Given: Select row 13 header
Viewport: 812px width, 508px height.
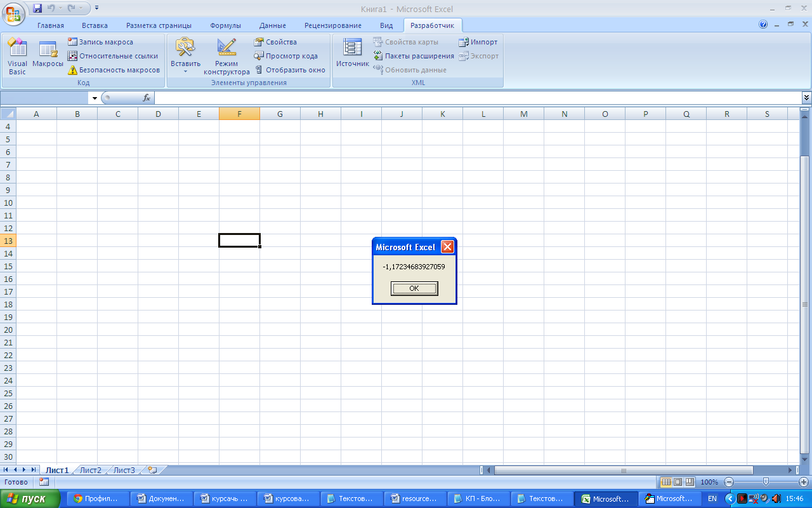Looking at the screenshot, I should tap(8, 241).
